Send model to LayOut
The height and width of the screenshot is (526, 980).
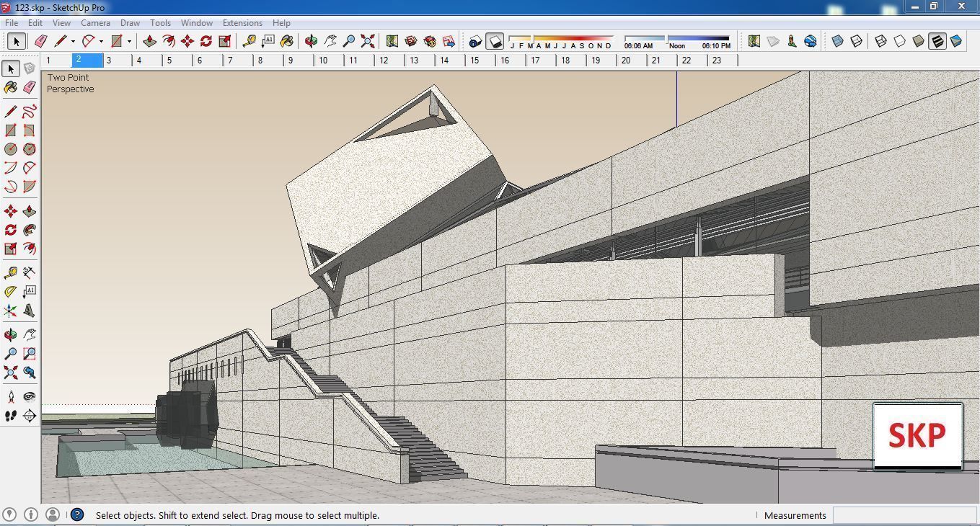pyautogui.click(x=449, y=41)
